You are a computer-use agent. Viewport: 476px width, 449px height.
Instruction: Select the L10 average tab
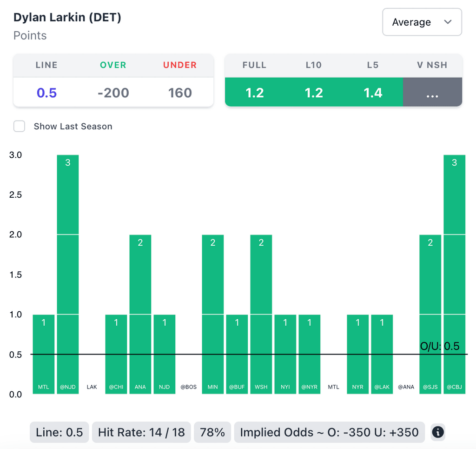(314, 93)
